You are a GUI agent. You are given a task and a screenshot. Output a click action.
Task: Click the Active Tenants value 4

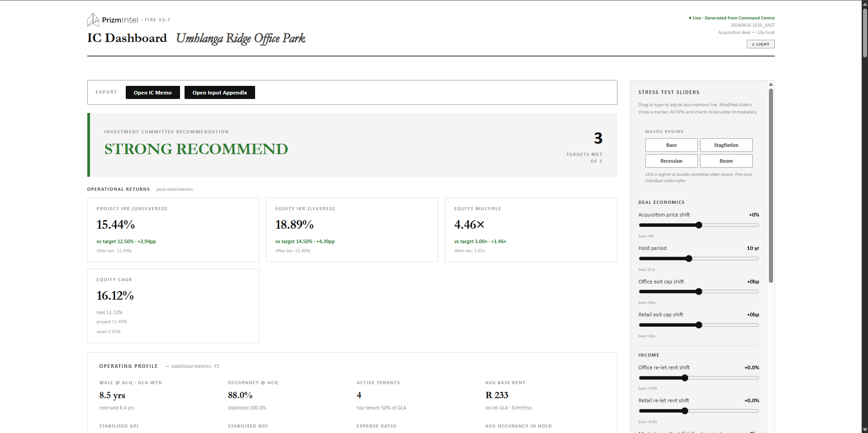359,395
